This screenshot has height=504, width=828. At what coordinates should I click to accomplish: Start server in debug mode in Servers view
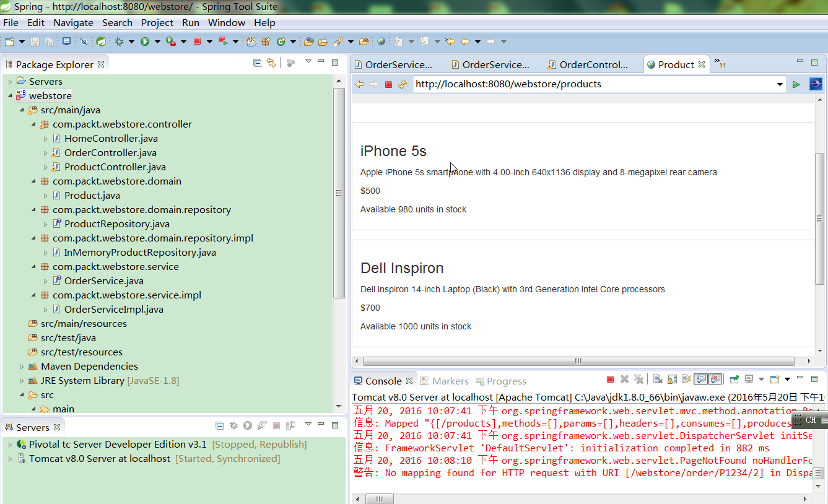[x=233, y=425]
